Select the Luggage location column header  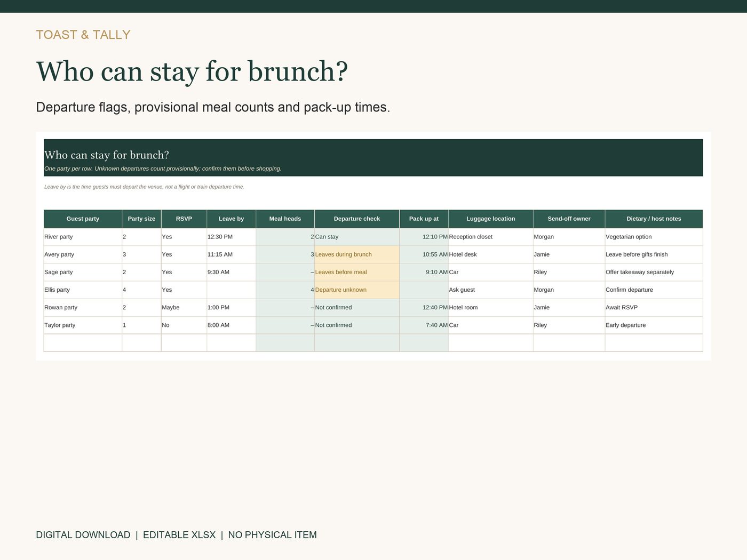click(x=491, y=219)
